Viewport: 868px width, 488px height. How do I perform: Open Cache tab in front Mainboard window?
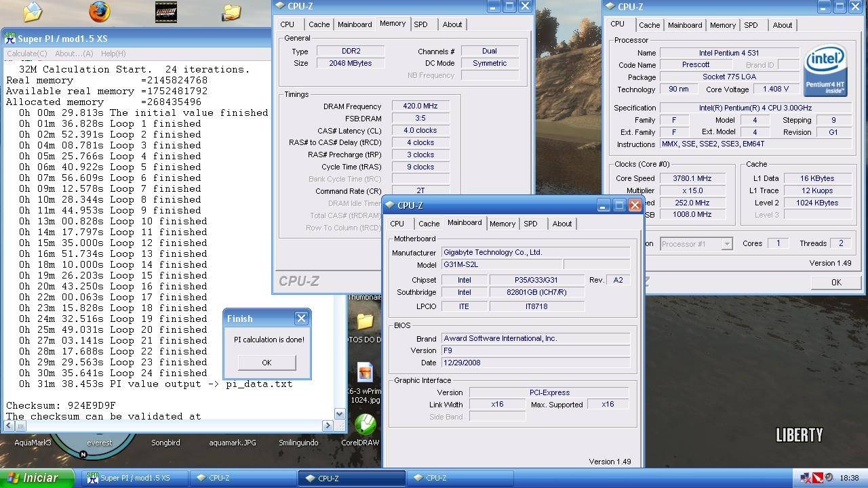[429, 224]
